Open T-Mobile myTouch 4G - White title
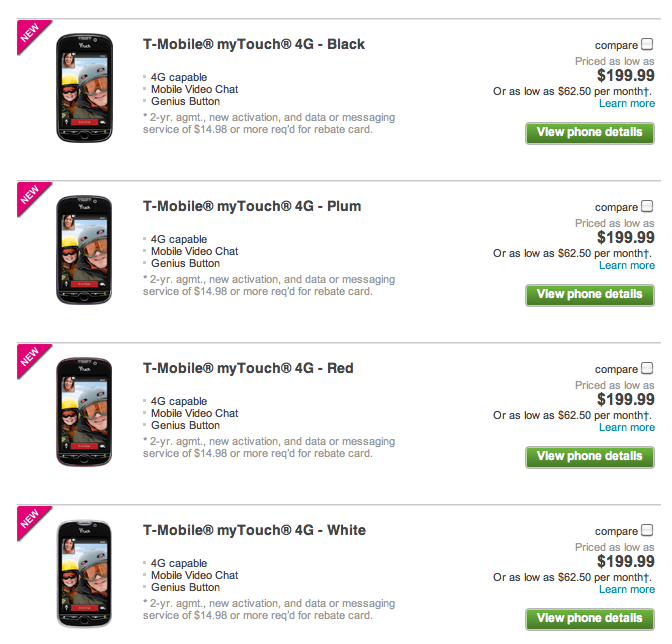 [x=254, y=530]
